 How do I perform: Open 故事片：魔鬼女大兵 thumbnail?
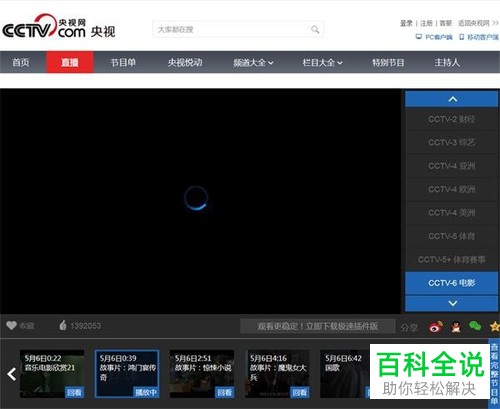[x=277, y=374]
